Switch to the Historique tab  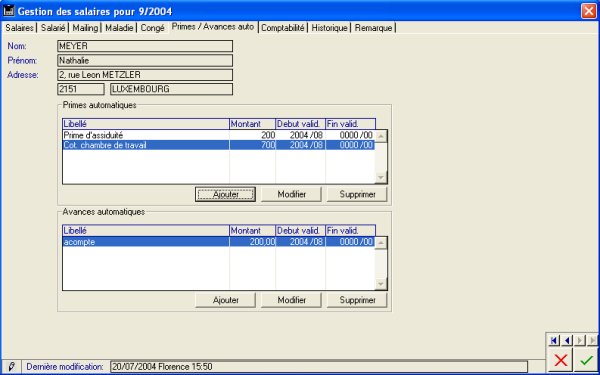(329, 28)
